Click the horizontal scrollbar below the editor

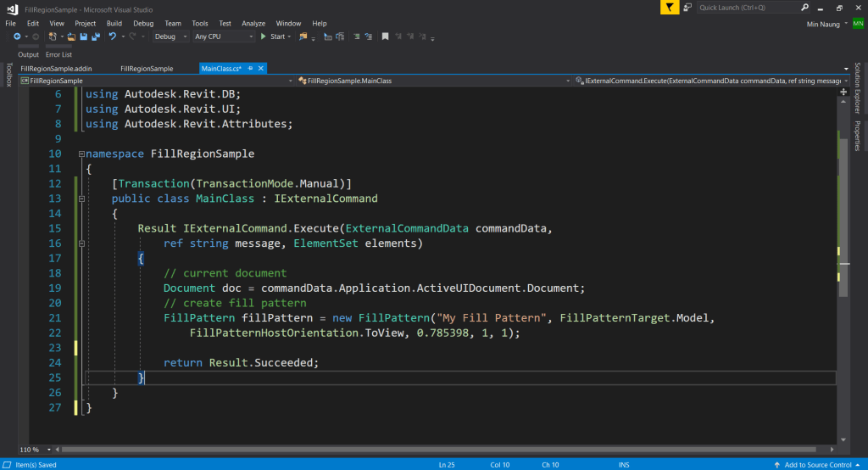point(424,450)
